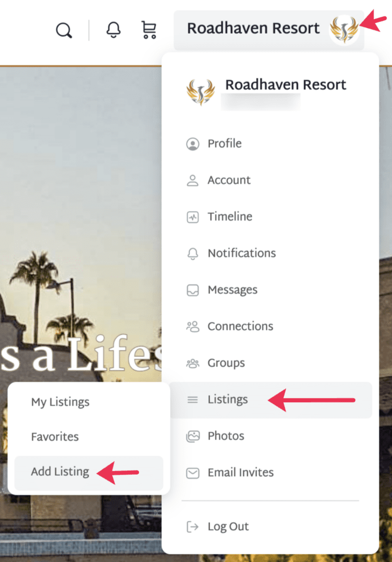
Task: Click the Messages inbox icon
Action: (192, 290)
